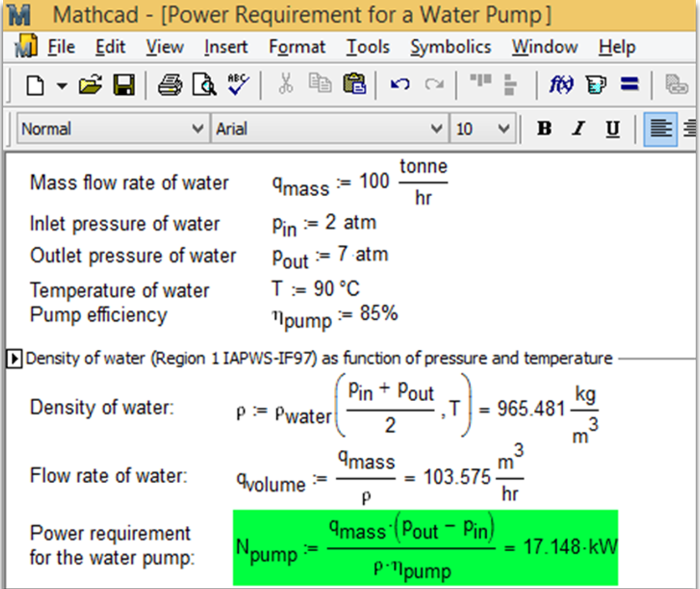This screenshot has height=589, width=700.
Task: Open the Edit menu
Action: [x=110, y=47]
